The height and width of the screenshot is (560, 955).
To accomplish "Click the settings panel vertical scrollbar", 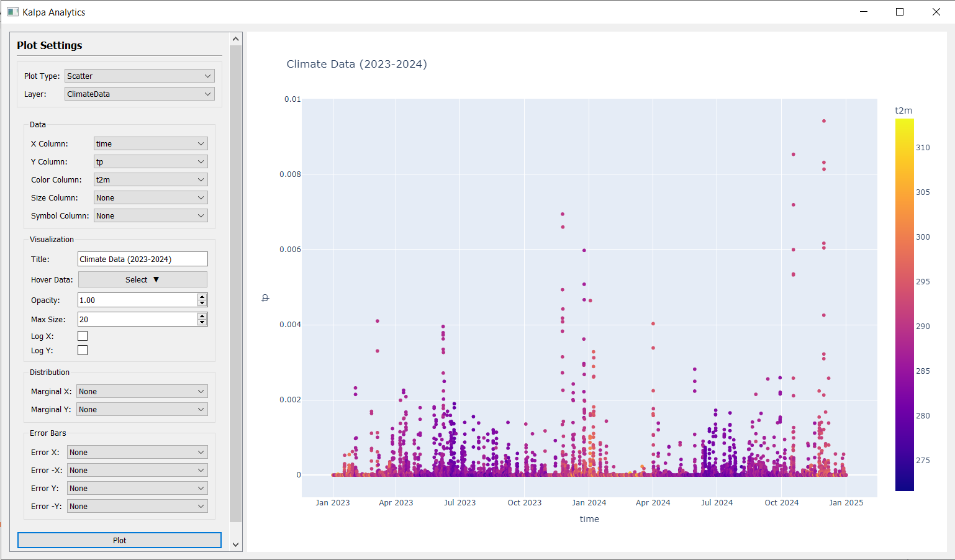I will (x=235, y=279).
